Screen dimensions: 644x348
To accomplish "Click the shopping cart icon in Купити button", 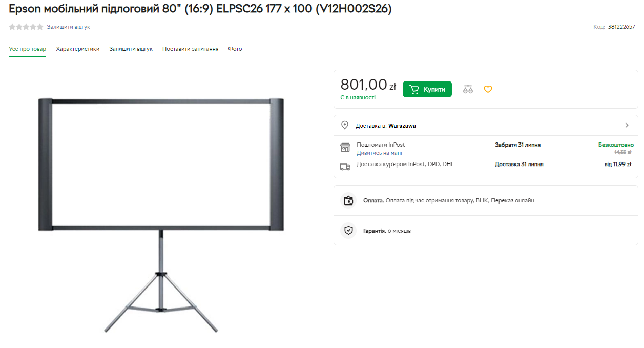I will point(414,89).
